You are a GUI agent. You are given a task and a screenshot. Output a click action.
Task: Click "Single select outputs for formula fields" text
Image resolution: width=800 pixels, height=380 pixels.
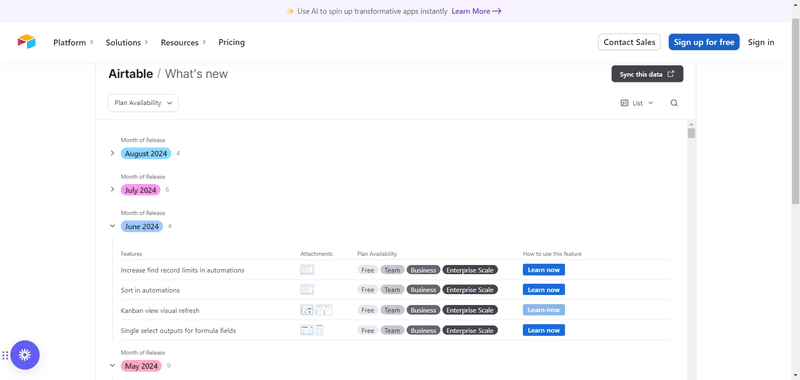point(178,331)
